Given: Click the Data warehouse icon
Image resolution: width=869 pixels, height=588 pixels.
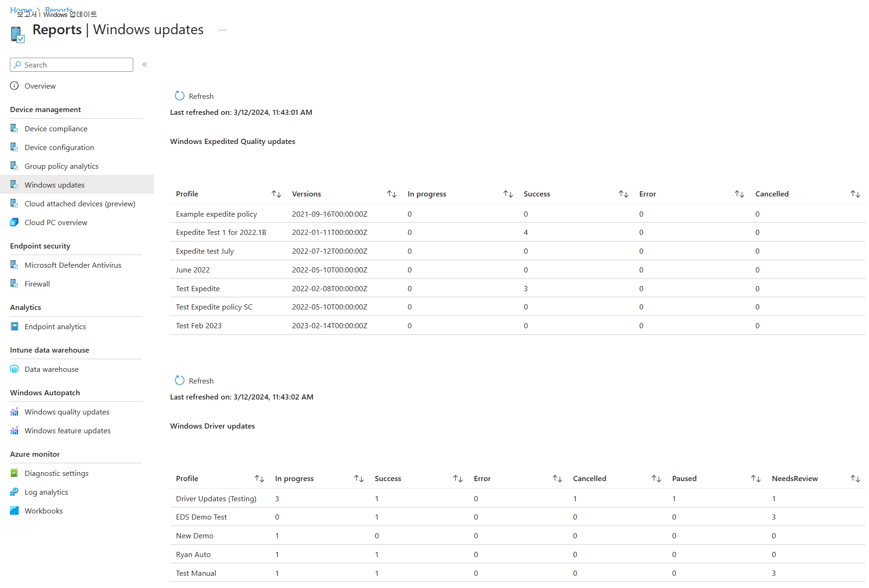Looking at the screenshot, I should tap(15, 369).
